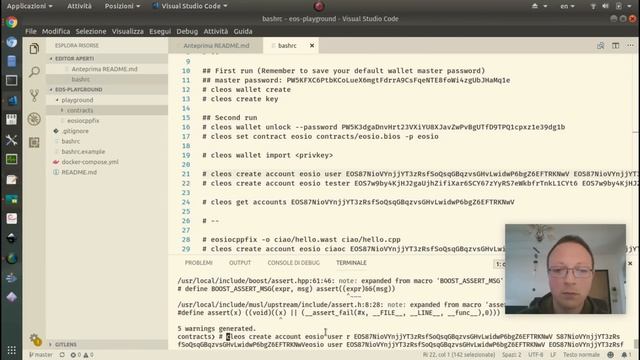Close the bashrc editor tab
The image size is (640, 360).
click(312, 45)
